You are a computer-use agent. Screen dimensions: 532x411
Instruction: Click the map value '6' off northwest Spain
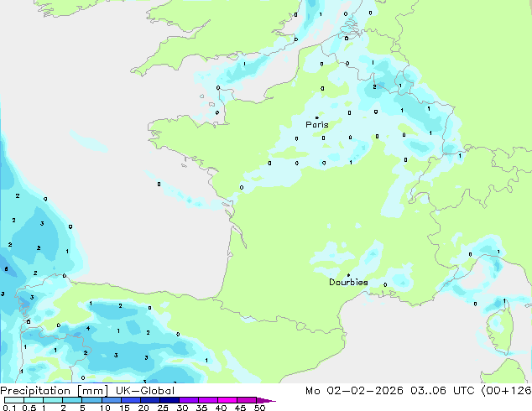pyautogui.click(x=6, y=269)
